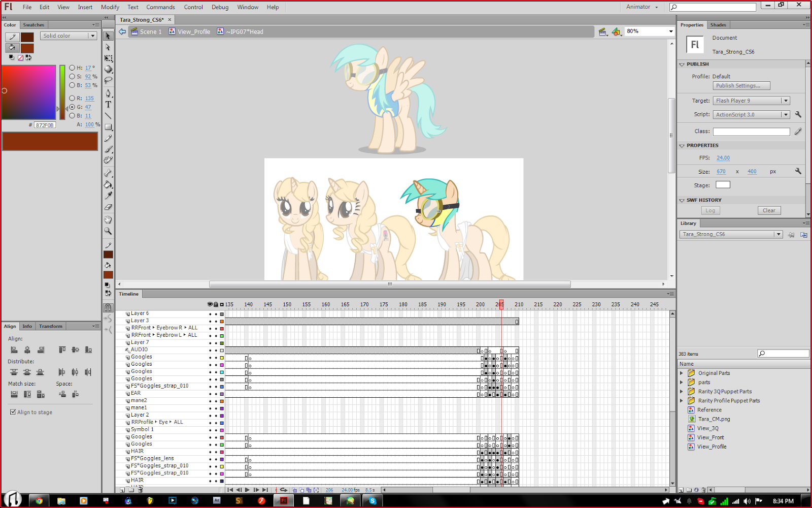Open the Flash Player 9 target dropdown
The width and height of the screenshot is (812, 508).
pos(751,101)
